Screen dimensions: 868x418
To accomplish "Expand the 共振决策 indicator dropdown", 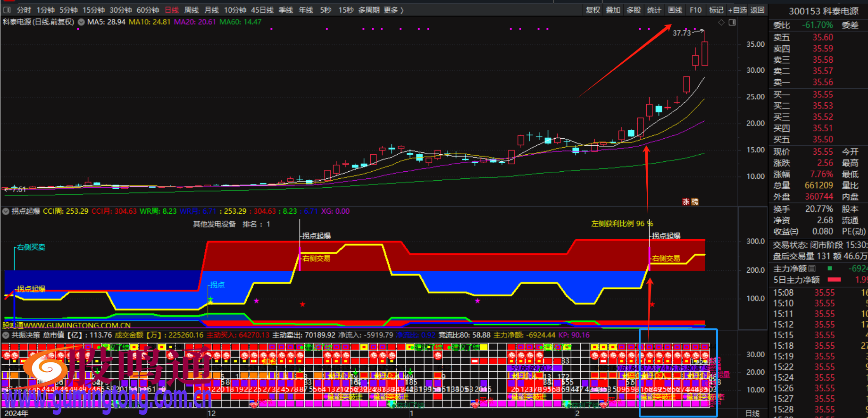I will (6, 335).
